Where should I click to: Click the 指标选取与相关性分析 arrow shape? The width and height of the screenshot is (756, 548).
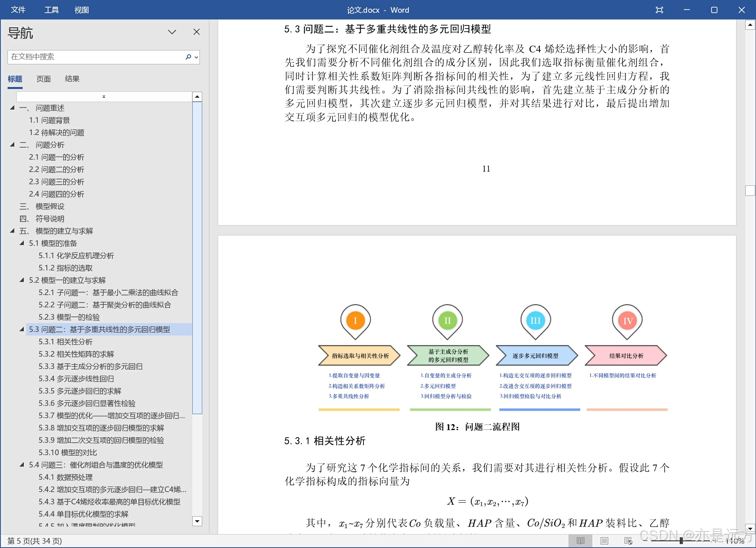(x=359, y=355)
